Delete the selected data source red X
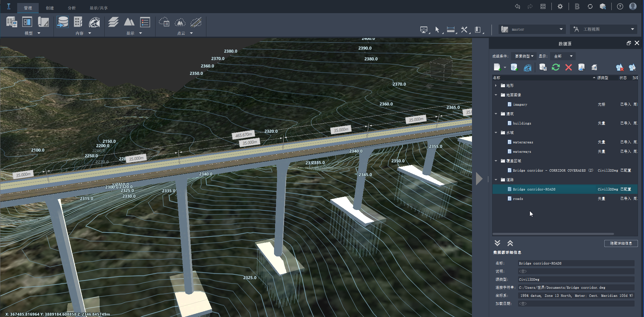 (x=569, y=67)
